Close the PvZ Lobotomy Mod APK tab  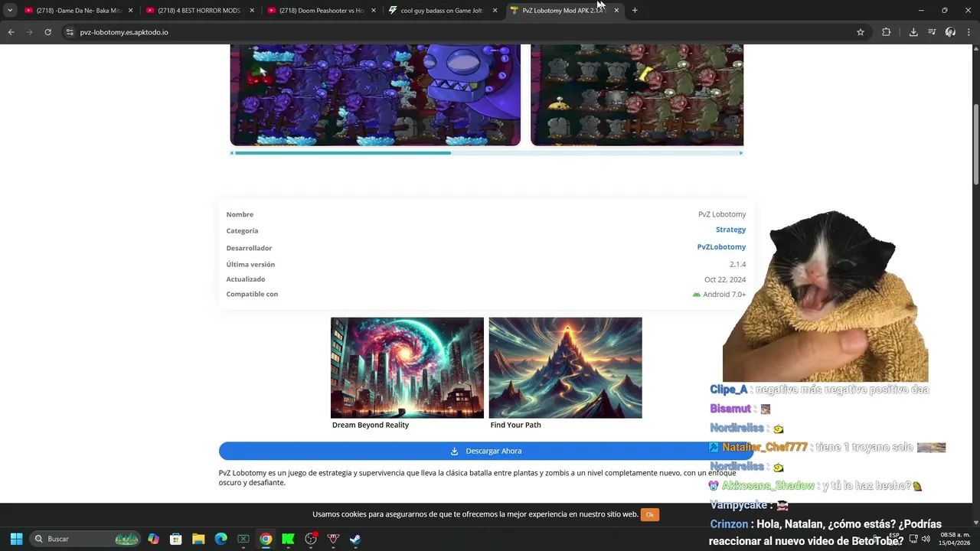(x=616, y=11)
